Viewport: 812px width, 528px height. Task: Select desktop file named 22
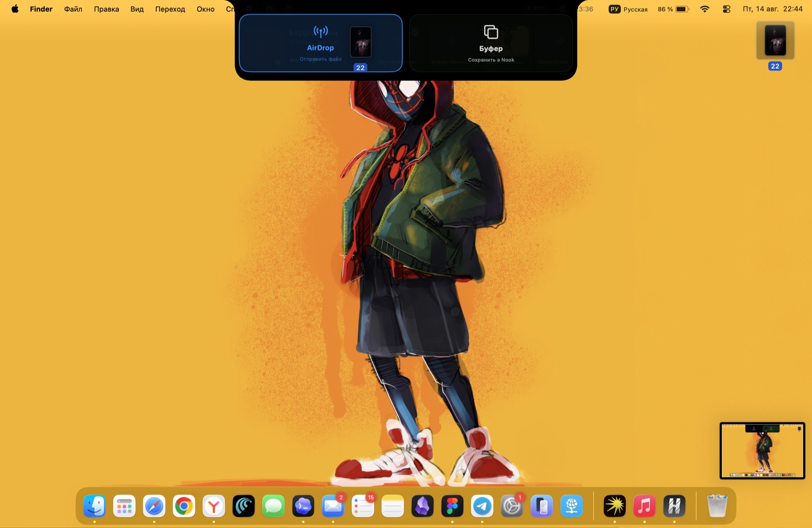tap(775, 46)
